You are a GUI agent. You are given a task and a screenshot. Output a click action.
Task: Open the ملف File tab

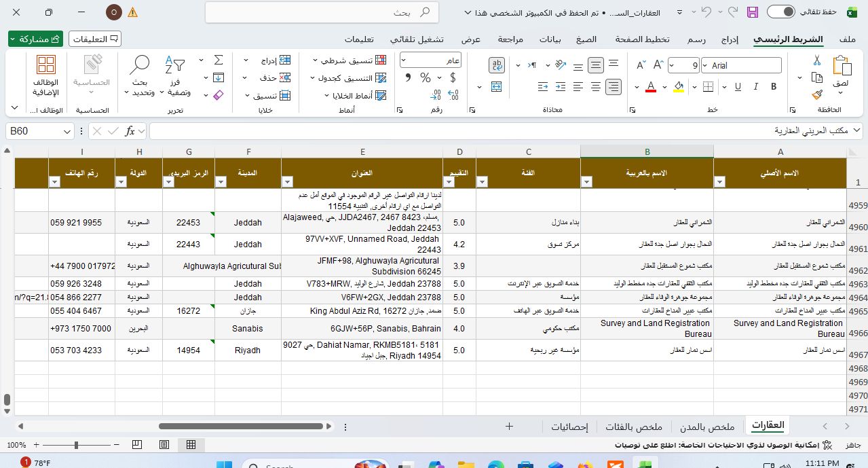click(x=847, y=39)
